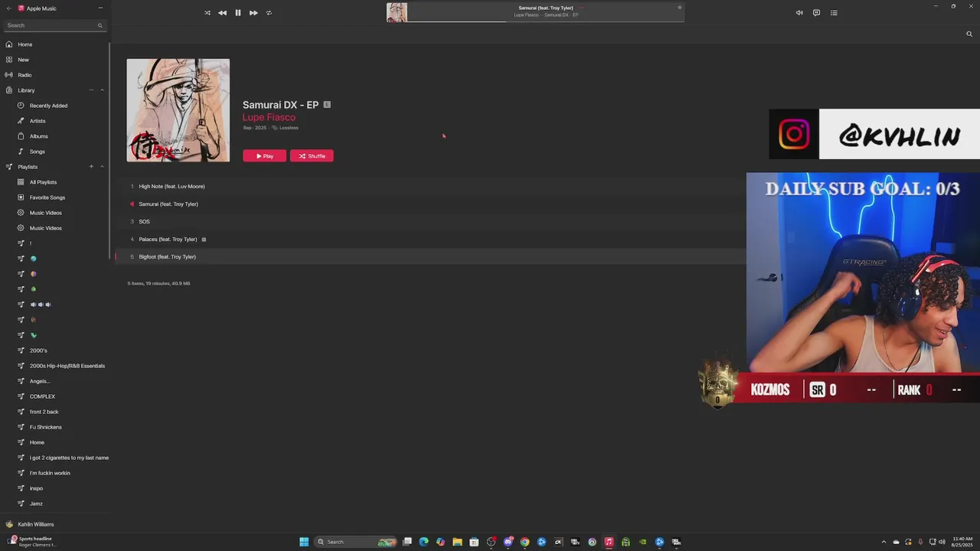Open the Jamz playlist
The height and width of the screenshot is (551, 980).
tap(36, 504)
